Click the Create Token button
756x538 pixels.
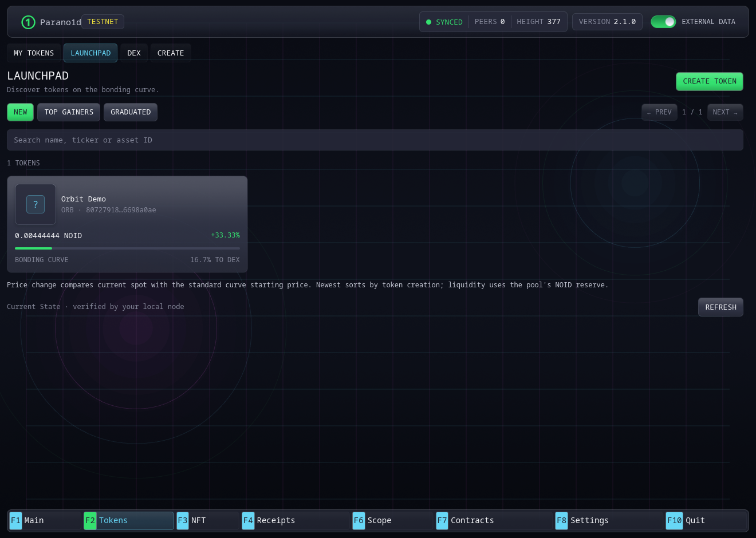pyautogui.click(x=710, y=81)
